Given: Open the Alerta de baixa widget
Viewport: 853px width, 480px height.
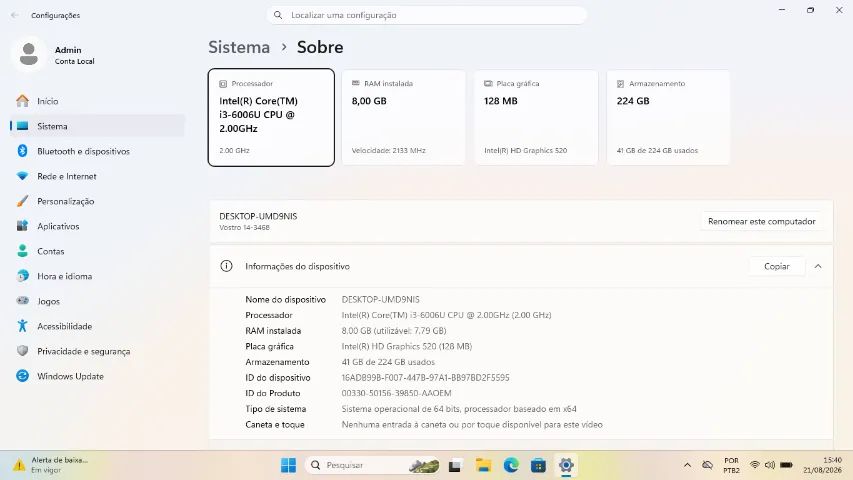Looking at the screenshot, I should pyautogui.click(x=50, y=465).
